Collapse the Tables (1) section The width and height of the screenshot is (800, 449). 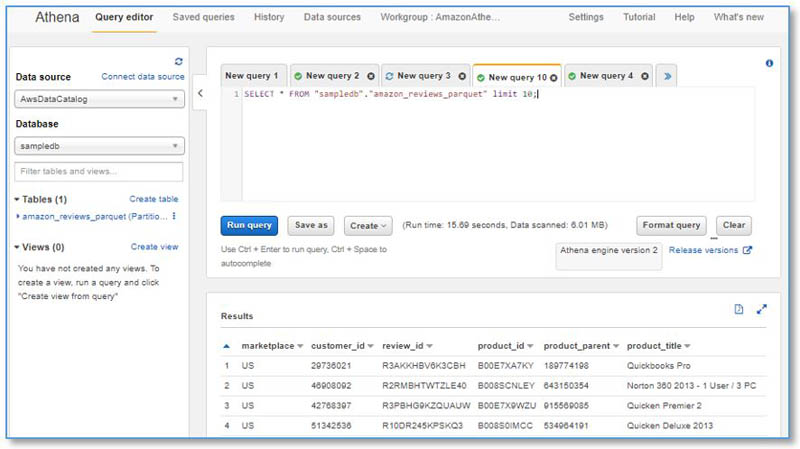click(x=17, y=199)
